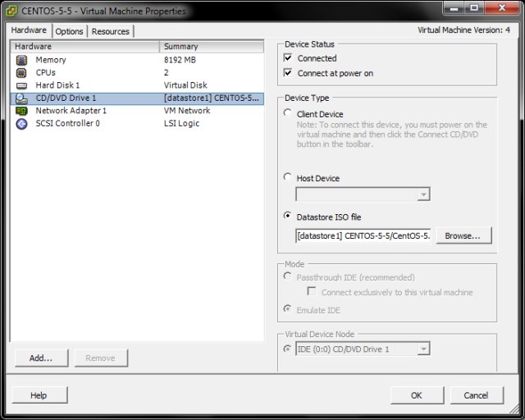Click the CPUs summary value 2

(x=167, y=73)
